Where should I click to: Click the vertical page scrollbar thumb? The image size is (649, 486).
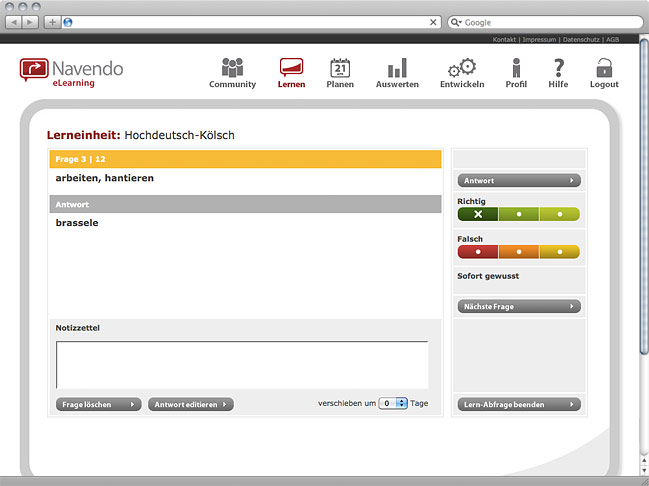click(x=644, y=195)
